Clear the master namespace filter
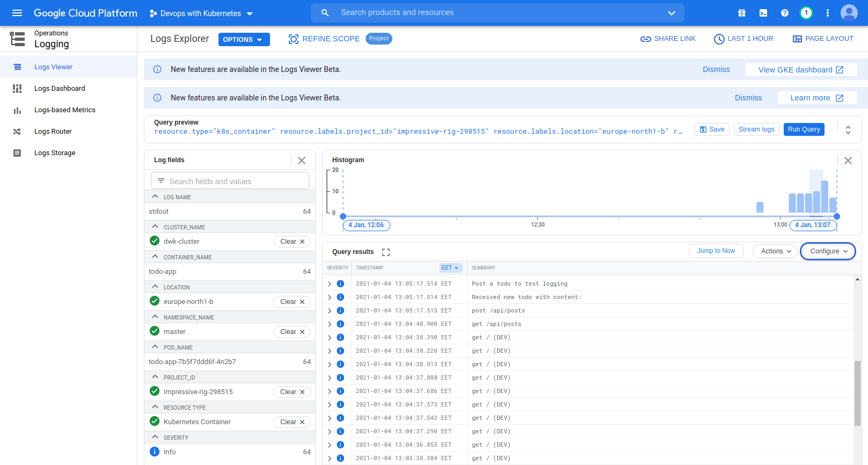Viewport: 868px width, 465px height. [292, 332]
